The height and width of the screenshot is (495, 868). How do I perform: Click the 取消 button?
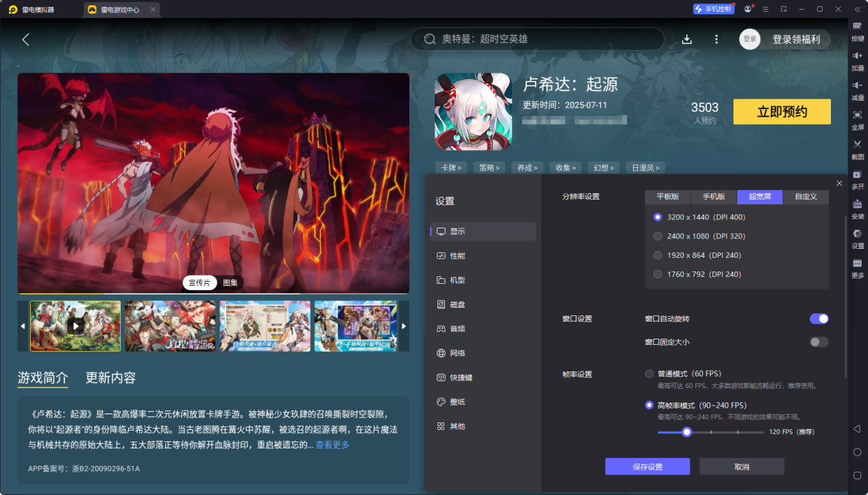pyautogui.click(x=742, y=467)
